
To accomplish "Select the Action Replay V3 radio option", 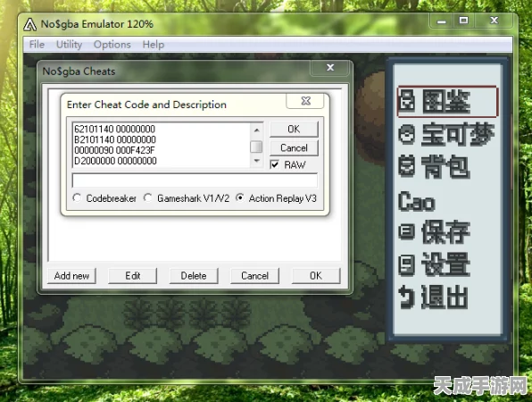I will point(240,197).
